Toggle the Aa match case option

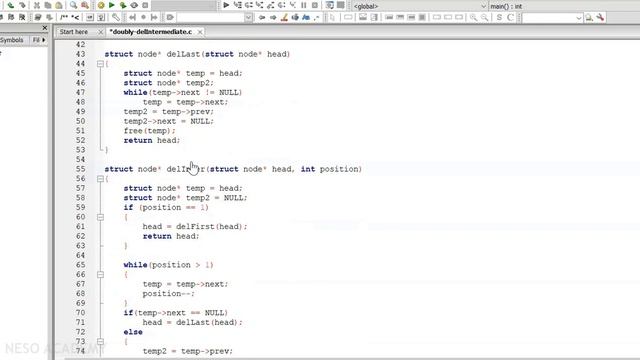click(306, 17)
